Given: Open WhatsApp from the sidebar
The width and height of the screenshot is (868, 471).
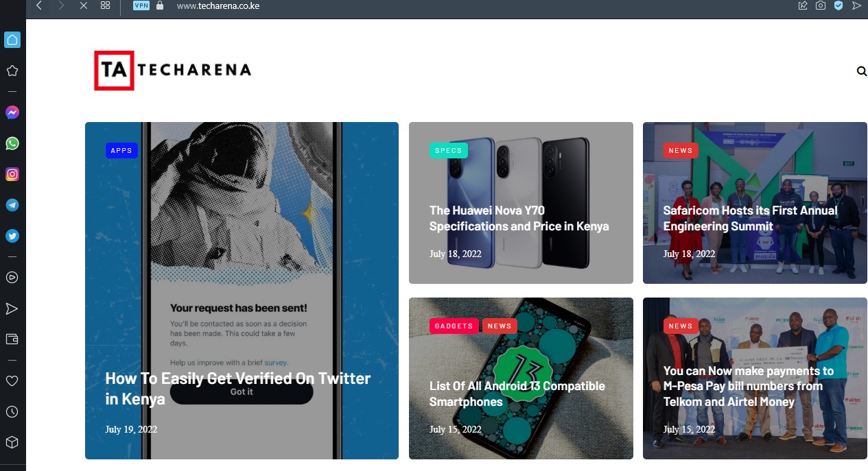Looking at the screenshot, I should [x=12, y=143].
